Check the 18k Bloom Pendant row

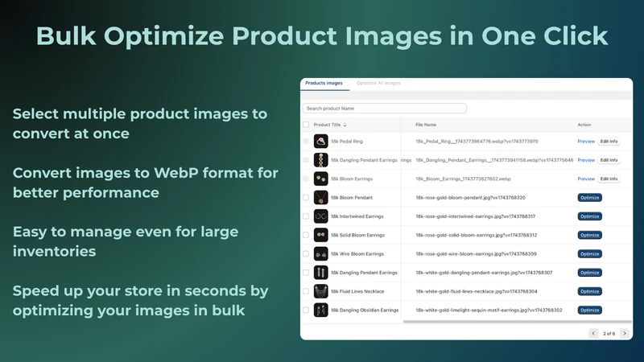point(306,197)
